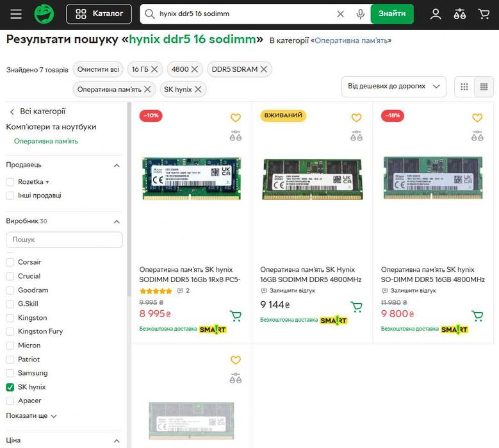Open the Каталог menu

tap(99, 13)
